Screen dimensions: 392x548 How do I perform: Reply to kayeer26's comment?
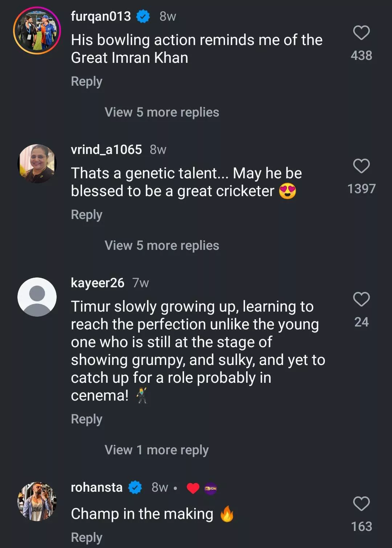(86, 419)
